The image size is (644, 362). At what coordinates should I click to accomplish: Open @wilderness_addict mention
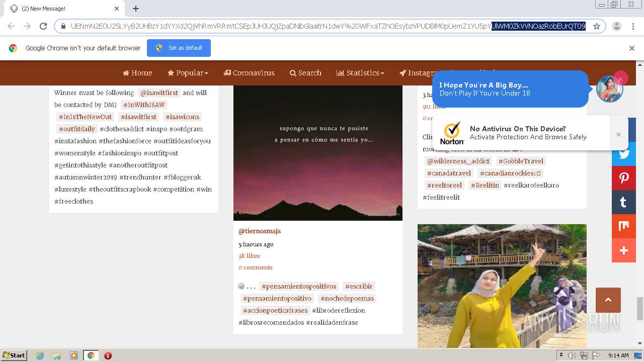[458, 161]
